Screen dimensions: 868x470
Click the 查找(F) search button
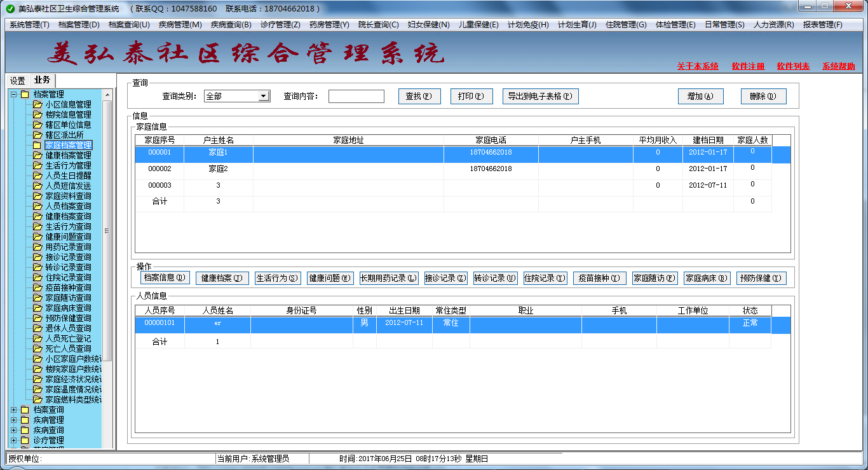pos(419,96)
